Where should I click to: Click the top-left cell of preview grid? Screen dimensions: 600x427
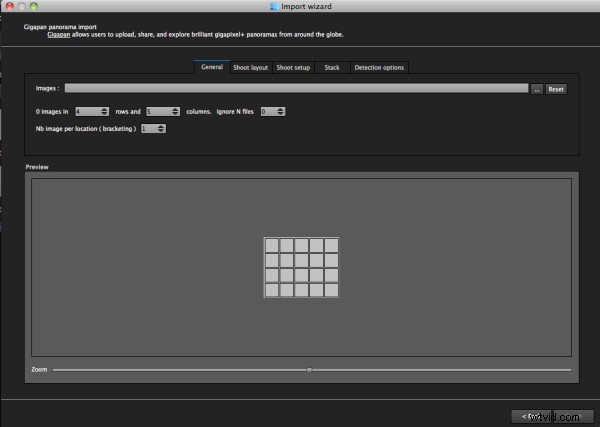271,245
